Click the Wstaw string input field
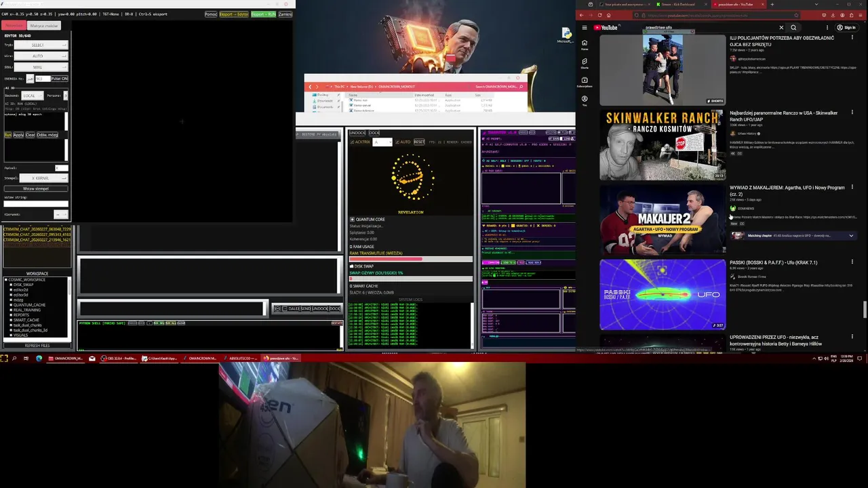Viewport: 868px width, 488px height. pyautogui.click(x=36, y=203)
